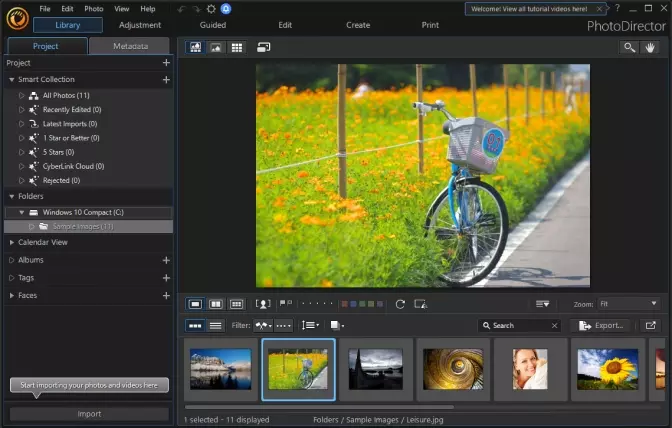Select the zoom magnifier tool

click(x=628, y=47)
